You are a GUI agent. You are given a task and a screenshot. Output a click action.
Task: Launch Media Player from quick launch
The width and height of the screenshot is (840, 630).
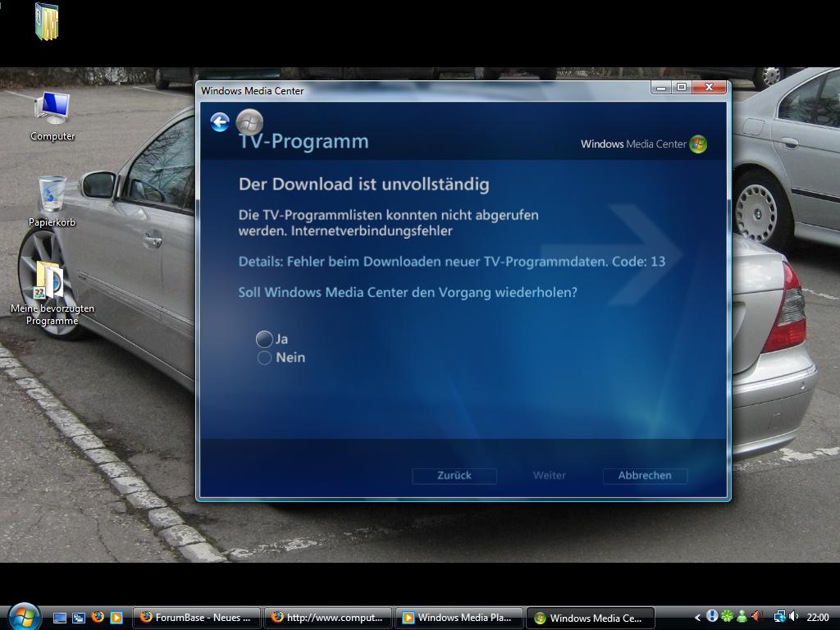point(116,618)
